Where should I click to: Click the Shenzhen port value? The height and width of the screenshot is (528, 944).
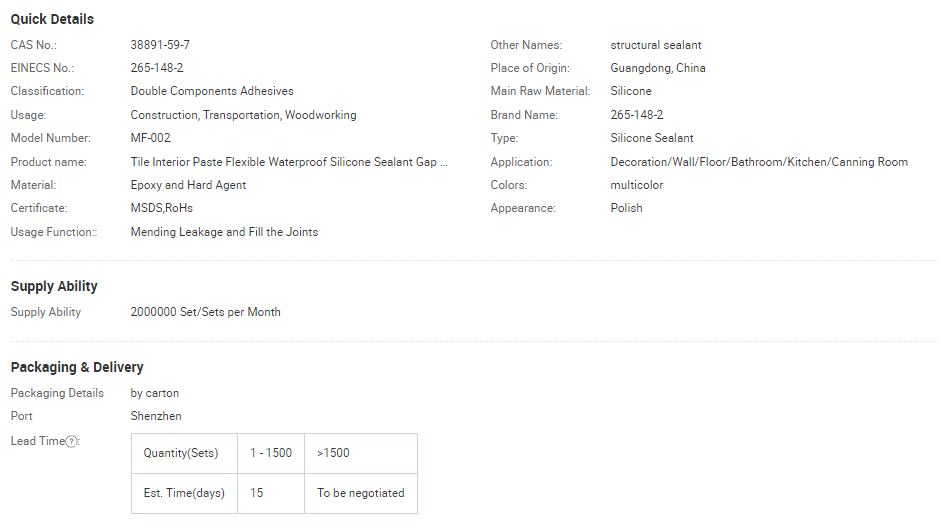156,416
